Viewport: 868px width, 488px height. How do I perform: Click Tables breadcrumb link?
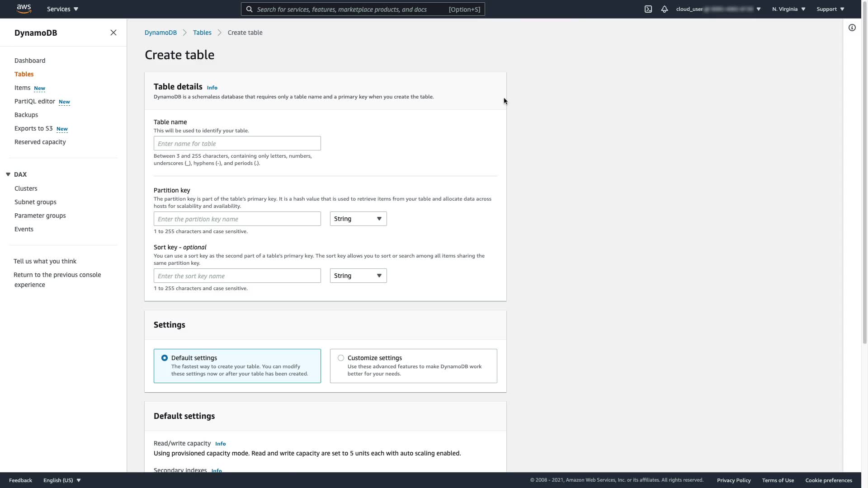[202, 33]
